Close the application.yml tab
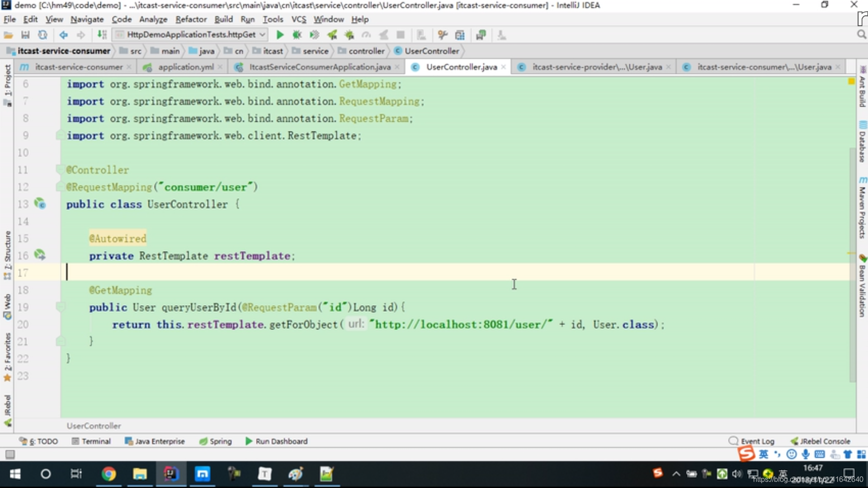Screen dimensions: 868x488 tap(220, 67)
